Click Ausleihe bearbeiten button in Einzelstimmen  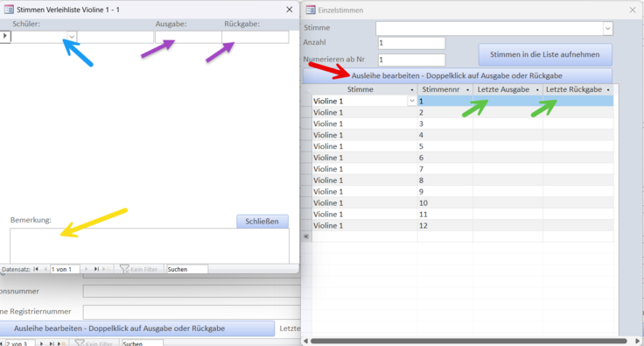point(457,76)
